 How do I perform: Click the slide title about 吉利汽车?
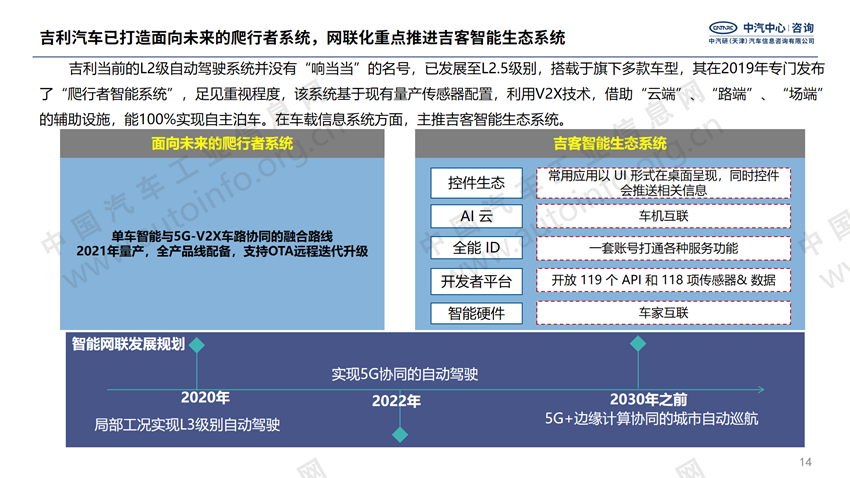[302, 38]
